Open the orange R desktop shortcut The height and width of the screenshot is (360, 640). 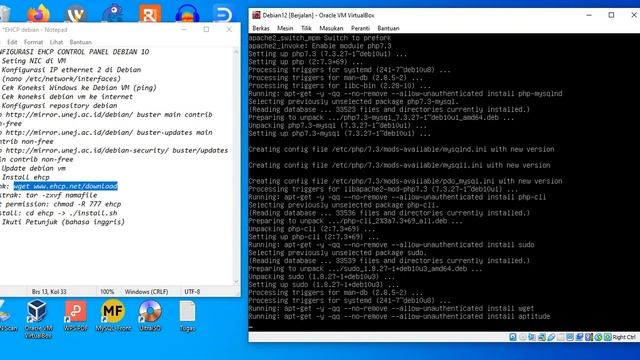click(150, 13)
